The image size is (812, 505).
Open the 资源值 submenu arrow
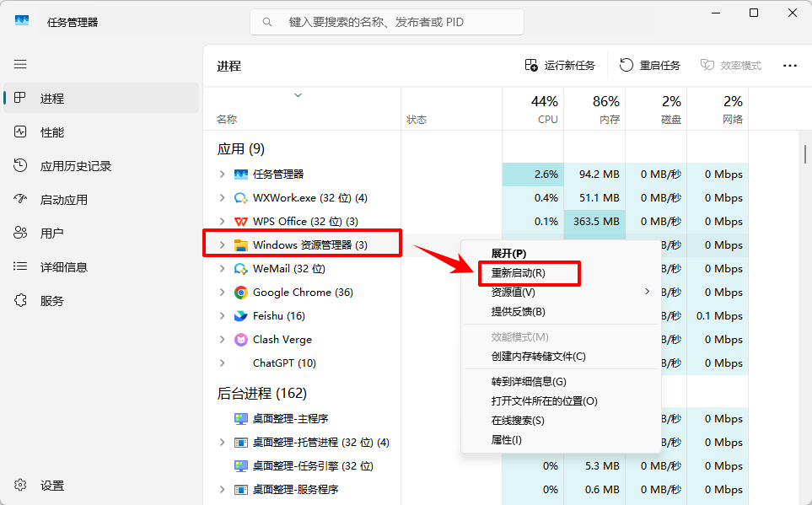tap(647, 292)
